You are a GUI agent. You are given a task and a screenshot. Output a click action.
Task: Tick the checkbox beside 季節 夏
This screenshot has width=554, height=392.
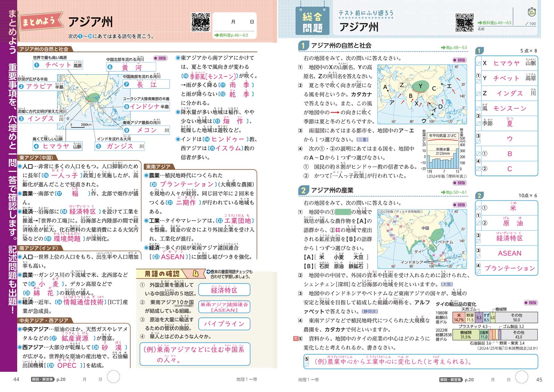478,124
